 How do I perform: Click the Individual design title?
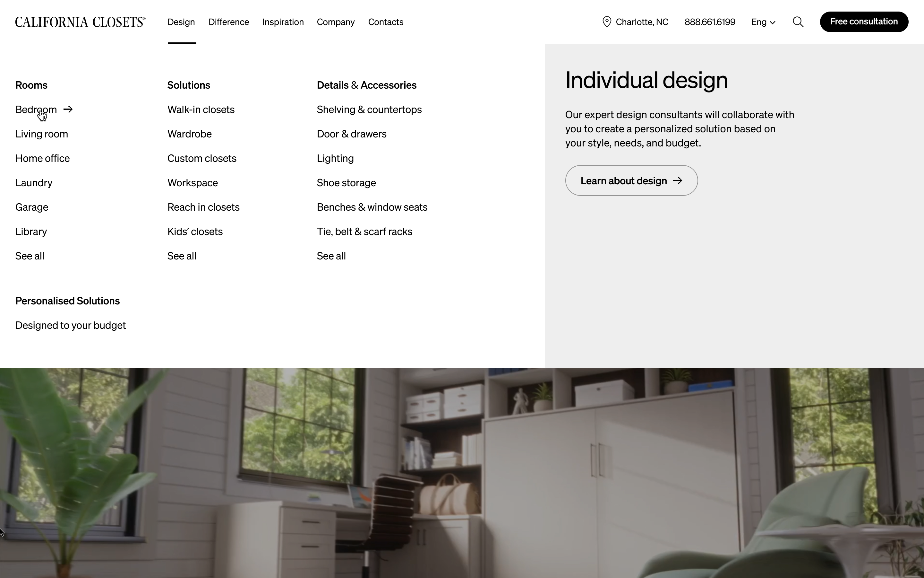(646, 80)
